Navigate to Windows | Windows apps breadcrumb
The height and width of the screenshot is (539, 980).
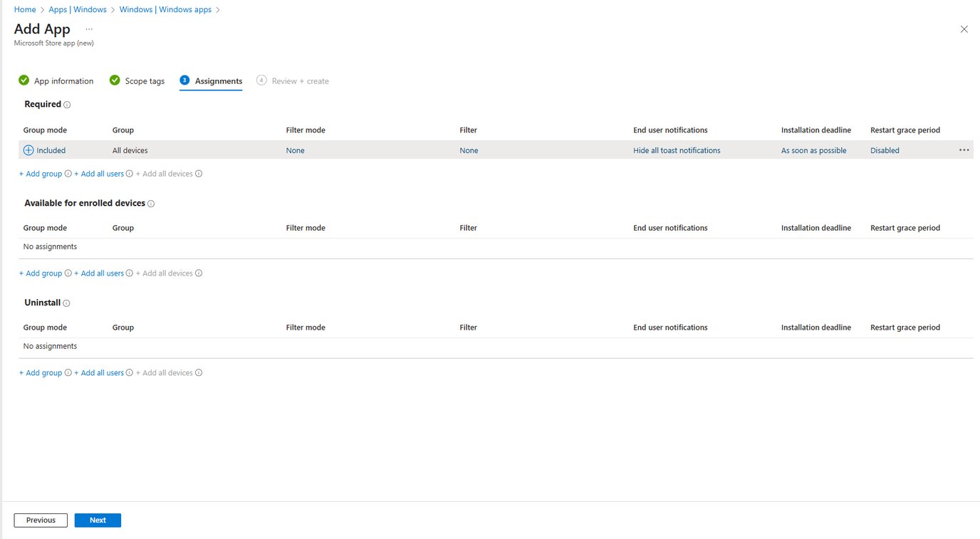point(165,9)
